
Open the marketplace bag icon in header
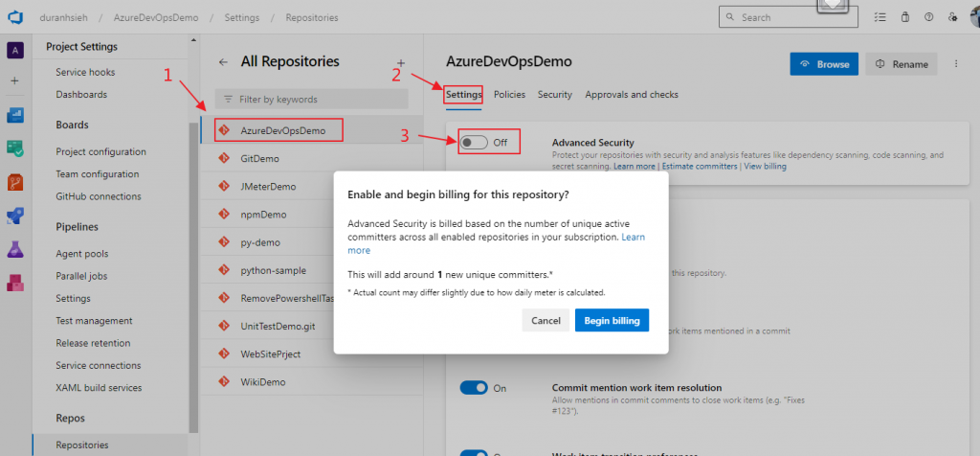click(x=905, y=17)
